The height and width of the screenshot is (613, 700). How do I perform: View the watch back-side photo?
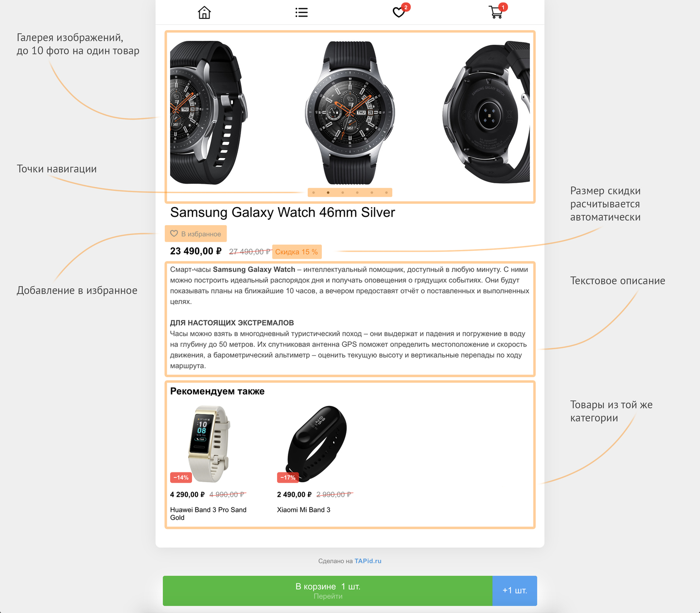(486, 113)
